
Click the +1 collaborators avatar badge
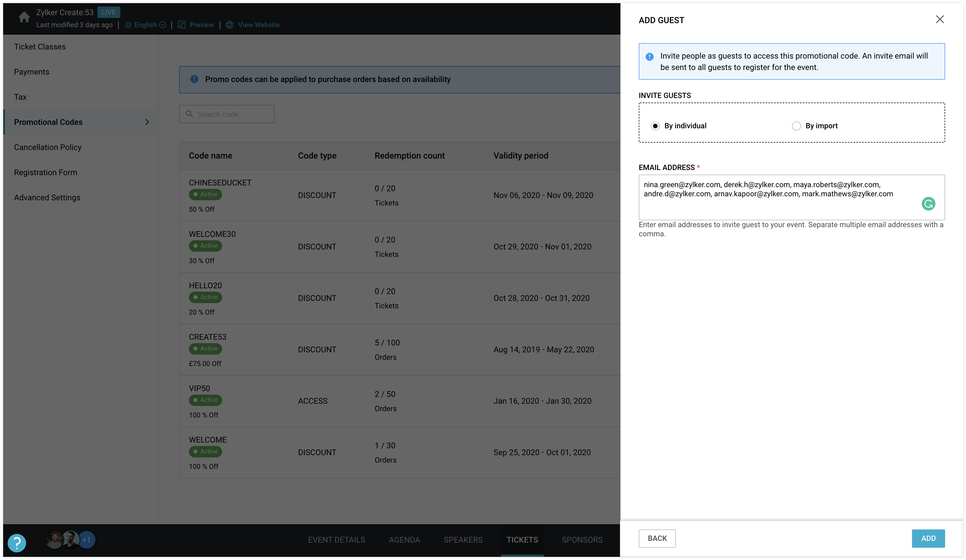[87, 540]
